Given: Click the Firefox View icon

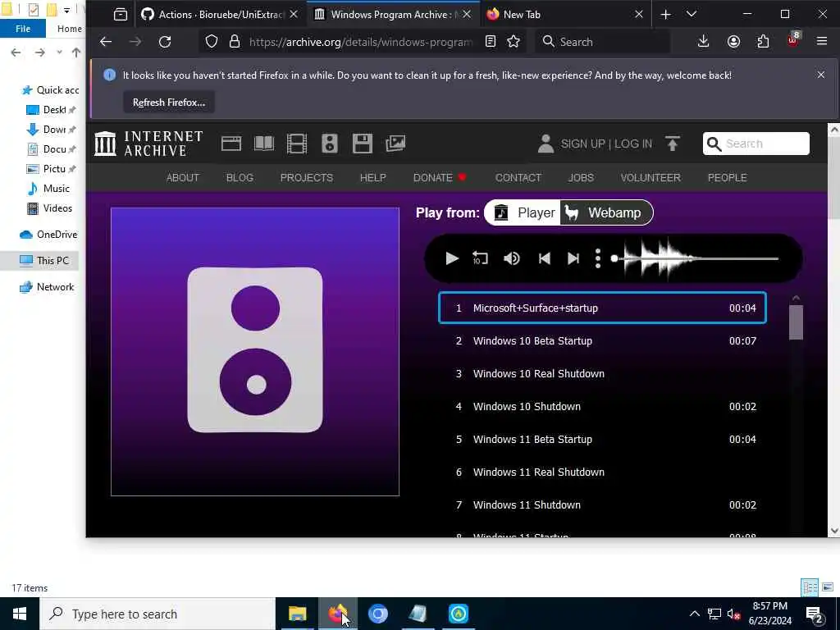Looking at the screenshot, I should coord(121,15).
